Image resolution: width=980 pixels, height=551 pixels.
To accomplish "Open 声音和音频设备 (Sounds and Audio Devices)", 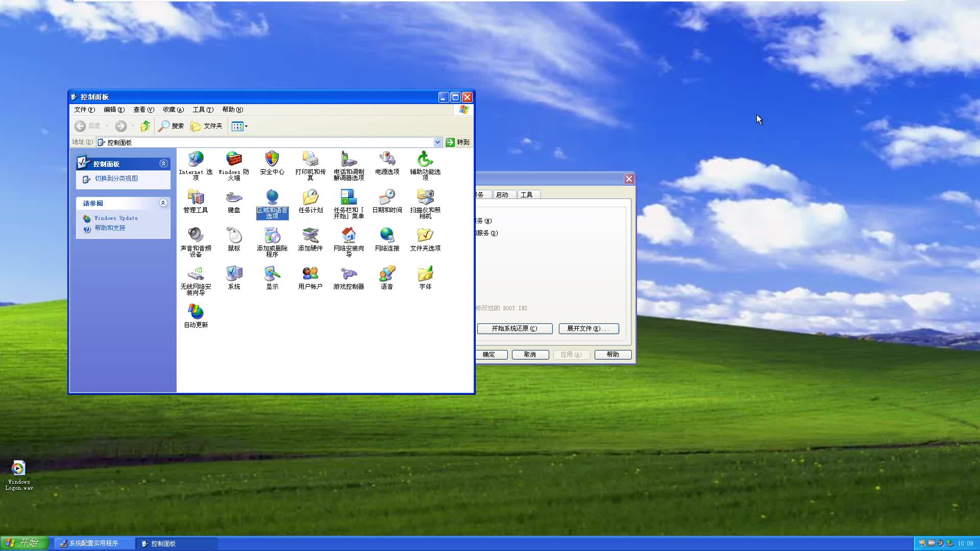I will [x=195, y=237].
